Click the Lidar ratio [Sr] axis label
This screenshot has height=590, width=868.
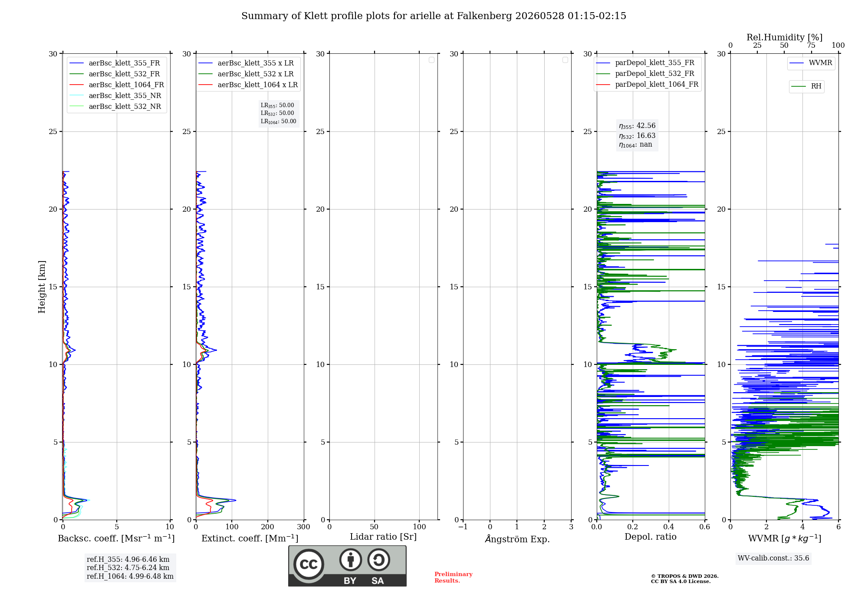[383, 537]
